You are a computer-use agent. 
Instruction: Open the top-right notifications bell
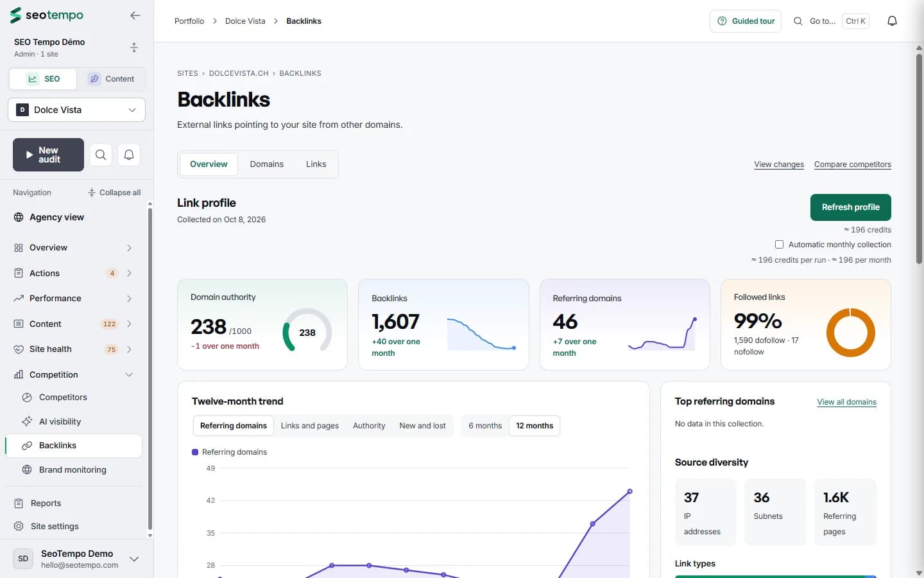[892, 21]
